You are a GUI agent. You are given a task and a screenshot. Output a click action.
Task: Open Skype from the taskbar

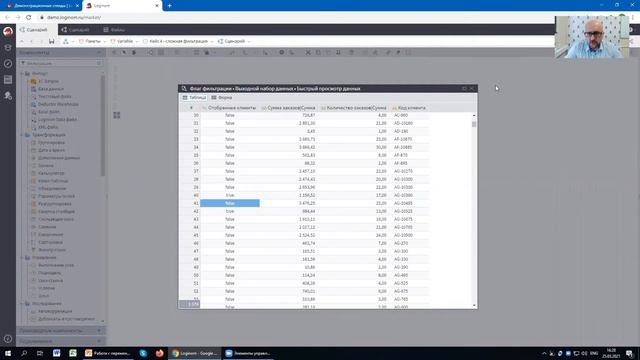click(x=143, y=353)
